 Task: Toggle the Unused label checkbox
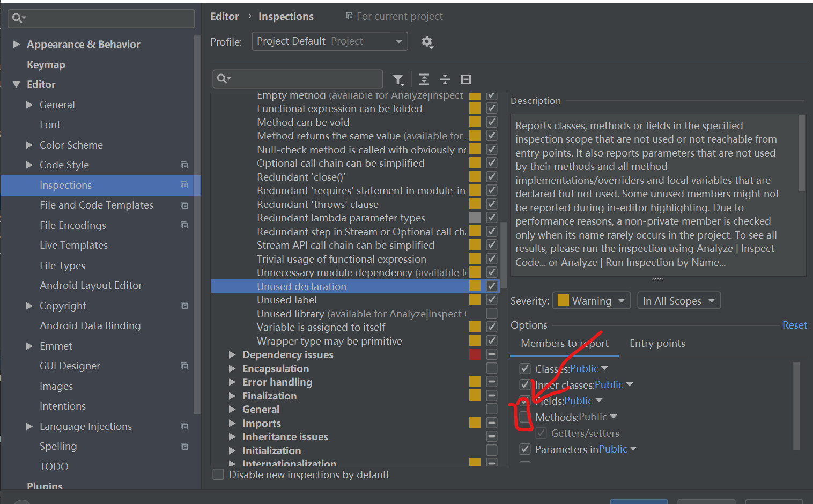tap(491, 300)
